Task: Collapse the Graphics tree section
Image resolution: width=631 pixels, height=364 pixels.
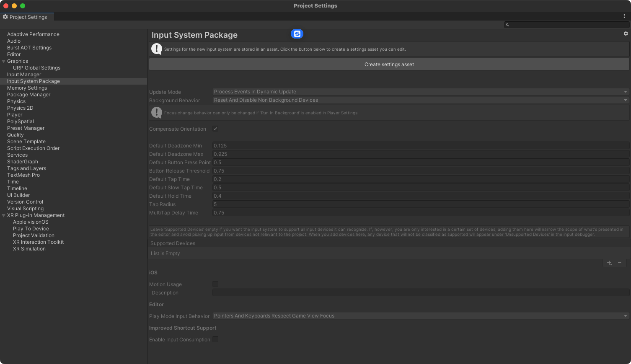Action: click(4, 61)
